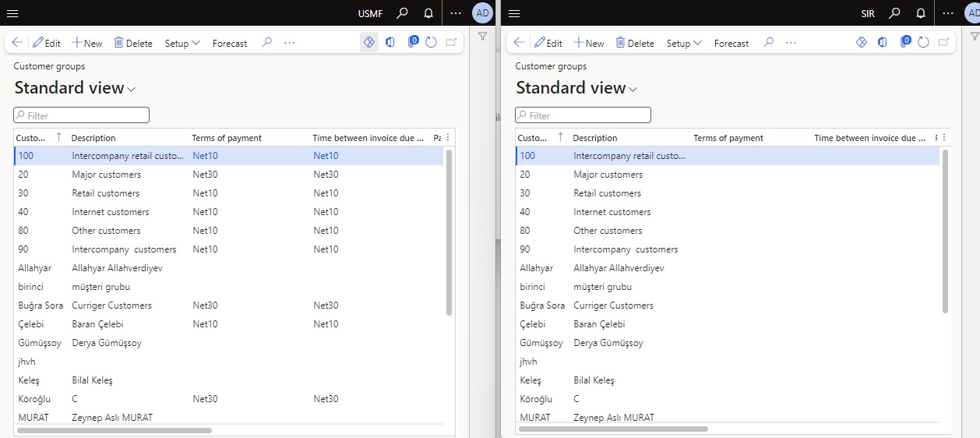The width and height of the screenshot is (980, 438).
Task: Expand Standard view selector in SIR window
Action: coord(576,88)
